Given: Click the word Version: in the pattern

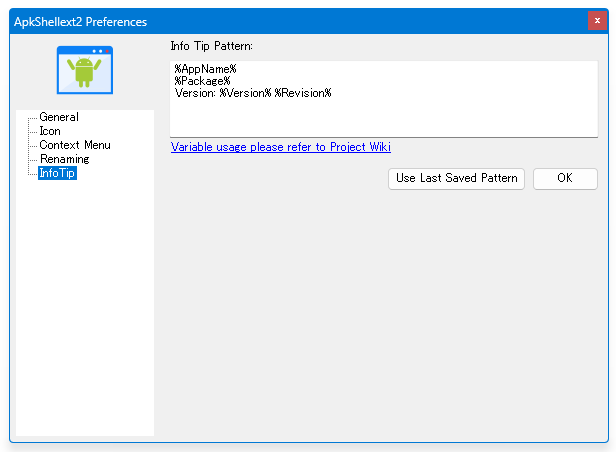Looking at the screenshot, I should (x=195, y=93).
